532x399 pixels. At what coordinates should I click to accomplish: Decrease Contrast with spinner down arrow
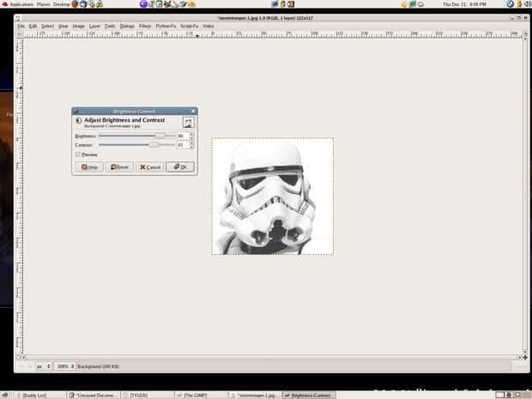tap(191, 147)
